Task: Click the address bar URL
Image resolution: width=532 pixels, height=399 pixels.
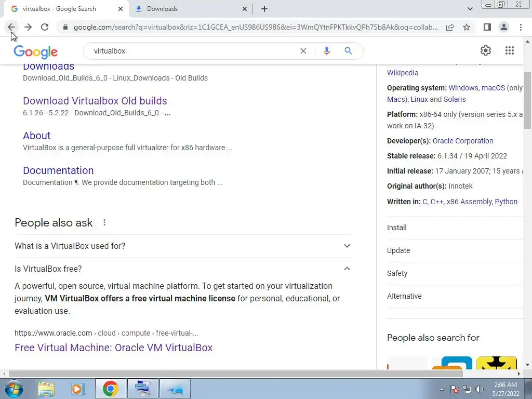Action: pyautogui.click(x=256, y=27)
